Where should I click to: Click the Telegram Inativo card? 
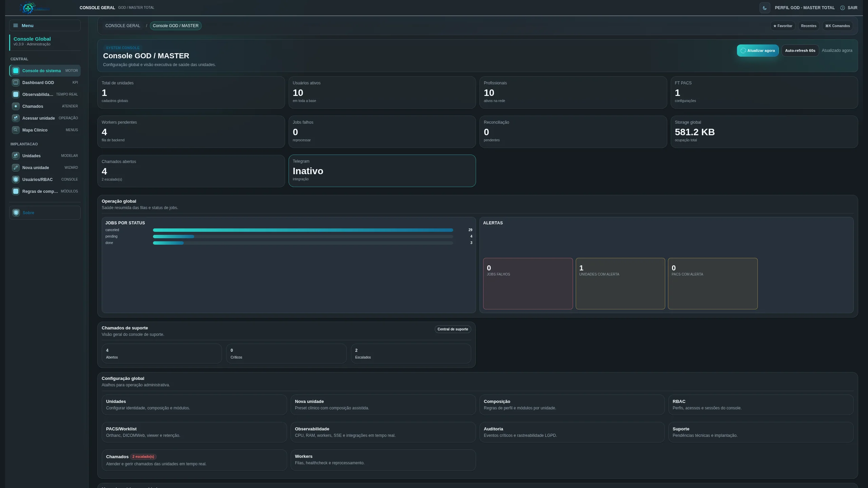click(382, 171)
